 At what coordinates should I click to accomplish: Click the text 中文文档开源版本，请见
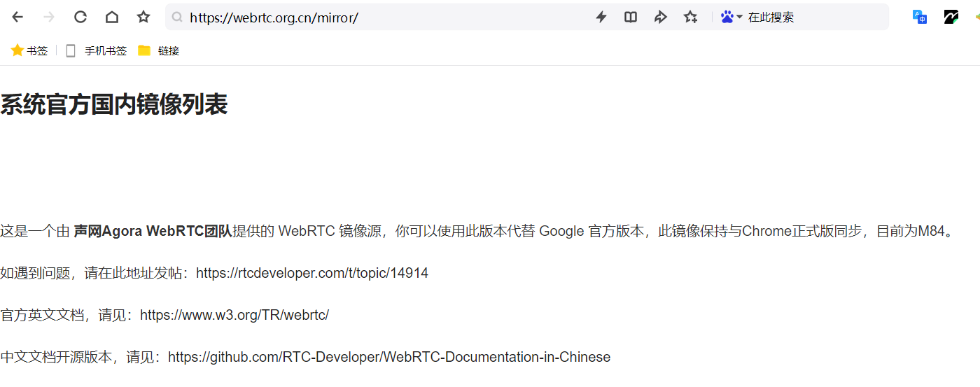(x=77, y=357)
